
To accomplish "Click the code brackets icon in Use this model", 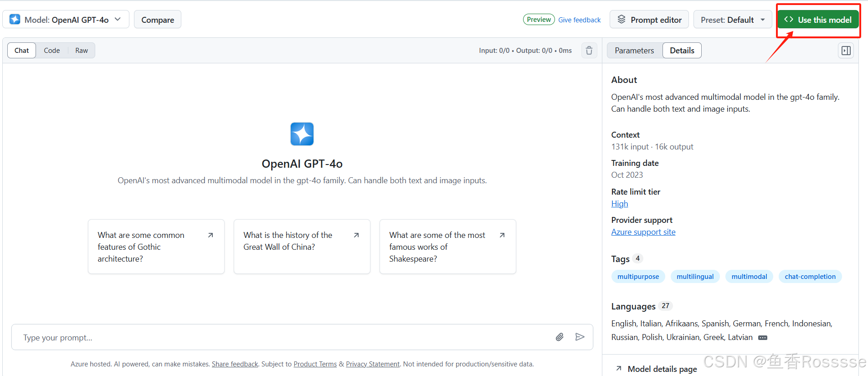I will (789, 19).
